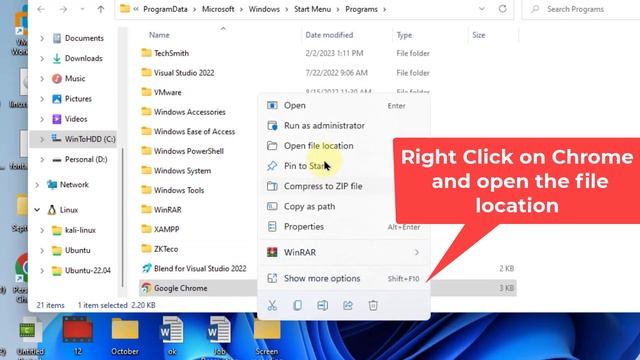Go forward with the forward arrow
Image resolution: width=640 pixels, height=360 pixels.
(63, 9)
